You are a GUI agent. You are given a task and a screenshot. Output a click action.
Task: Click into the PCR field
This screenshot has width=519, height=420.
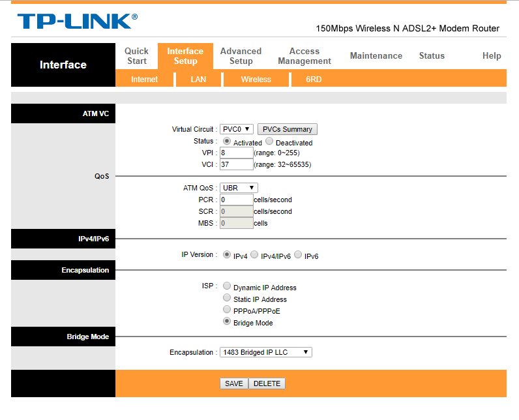click(236, 200)
